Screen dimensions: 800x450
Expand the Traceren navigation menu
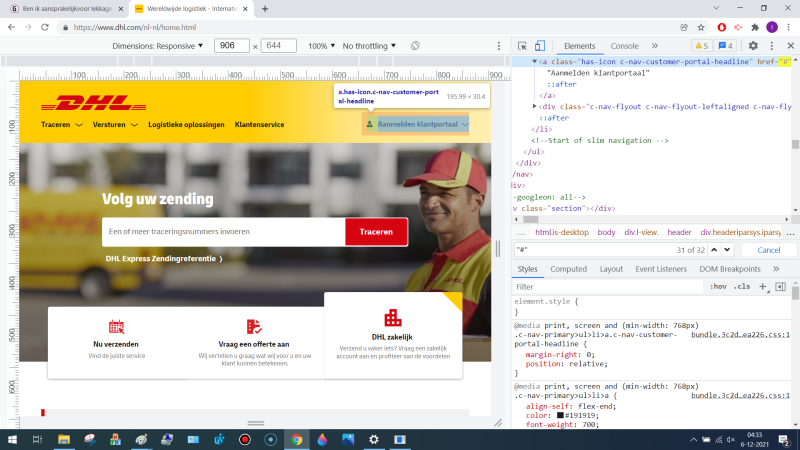click(60, 125)
